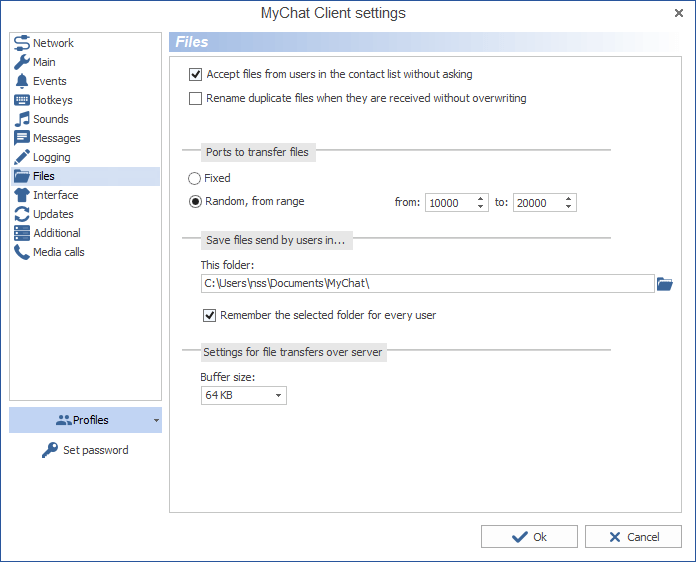Increase the 'from' port value with the up arrow
696x562 pixels.
click(x=481, y=198)
